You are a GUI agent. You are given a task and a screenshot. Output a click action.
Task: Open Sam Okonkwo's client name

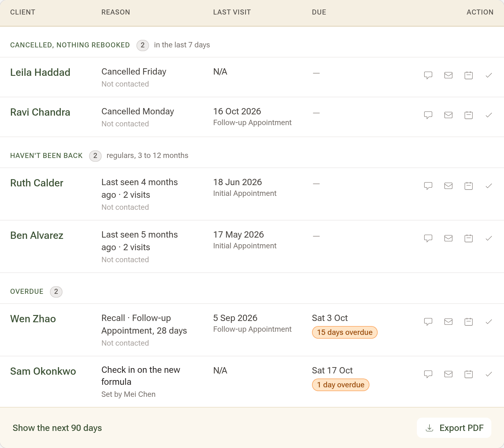(x=43, y=371)
